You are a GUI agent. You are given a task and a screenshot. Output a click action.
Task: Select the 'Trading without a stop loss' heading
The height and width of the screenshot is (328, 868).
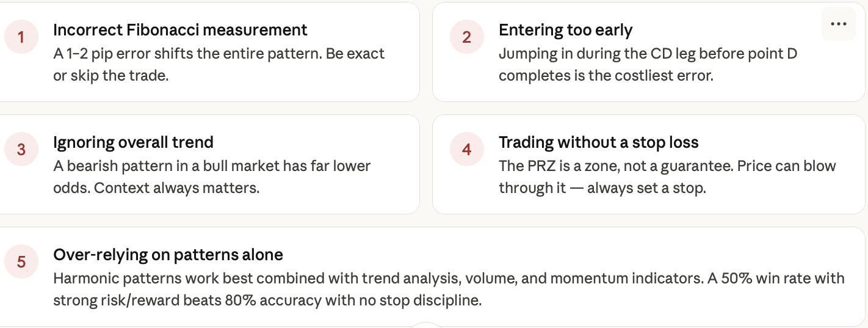point(598,142)
